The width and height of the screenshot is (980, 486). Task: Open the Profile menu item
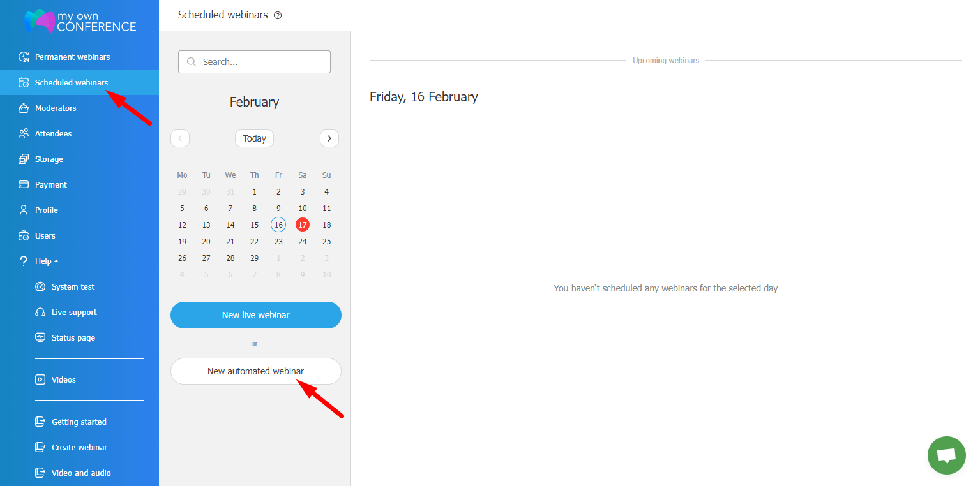coord(46,210)
